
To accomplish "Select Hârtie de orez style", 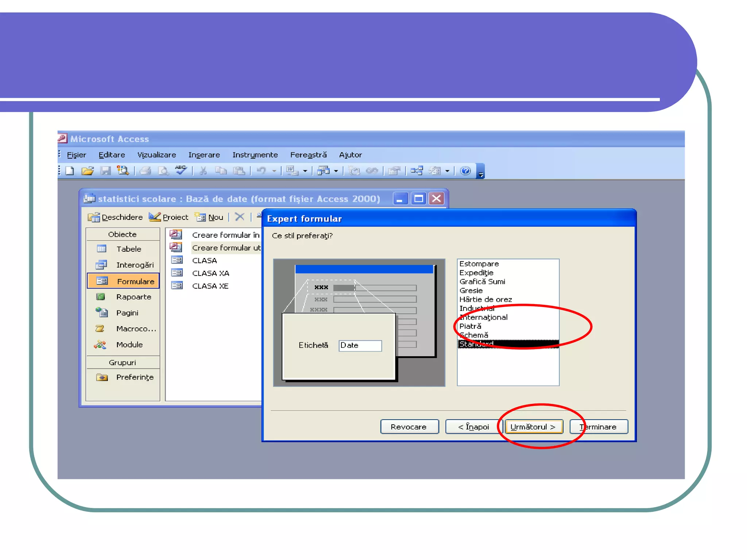I will click(485, 299).
